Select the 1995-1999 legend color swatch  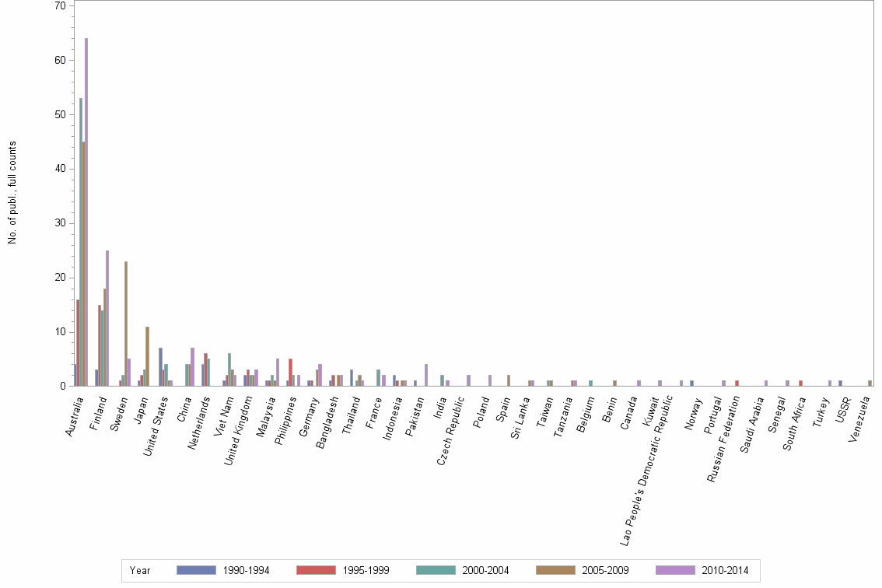pyautogui.click(x=315, y=570)
